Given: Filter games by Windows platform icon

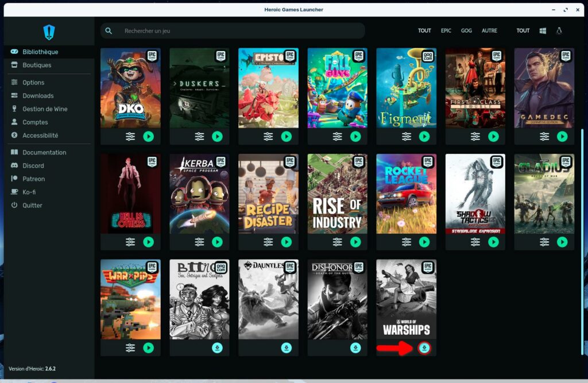Looking at the screenshot, I should pos(543,30).
